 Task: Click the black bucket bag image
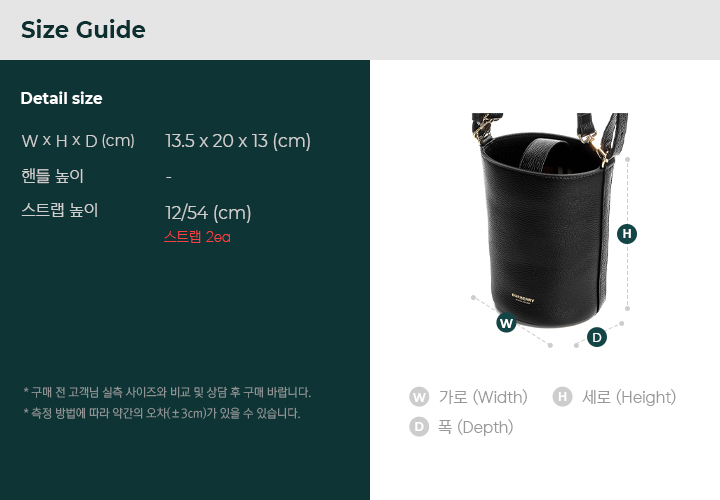[x=548, y=220]
